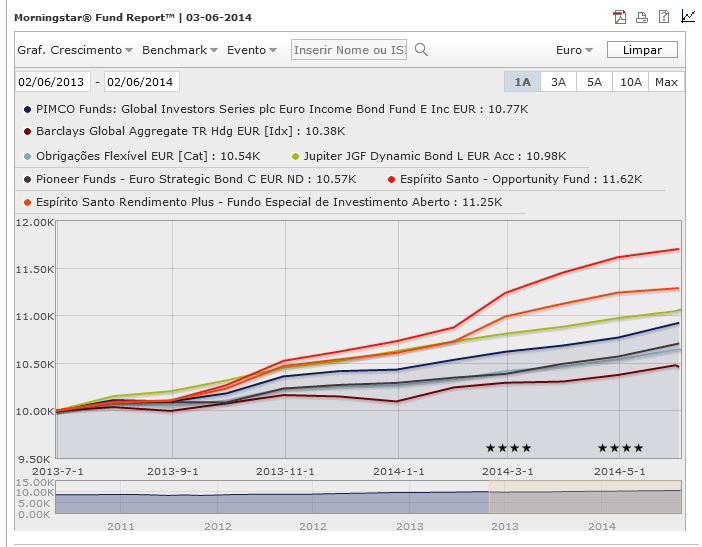Select Obrigações Flexível EUR [Cat] legend text
Image resolution: width=702 pixels, height=547 pixels.
click(x=148, y=156)
